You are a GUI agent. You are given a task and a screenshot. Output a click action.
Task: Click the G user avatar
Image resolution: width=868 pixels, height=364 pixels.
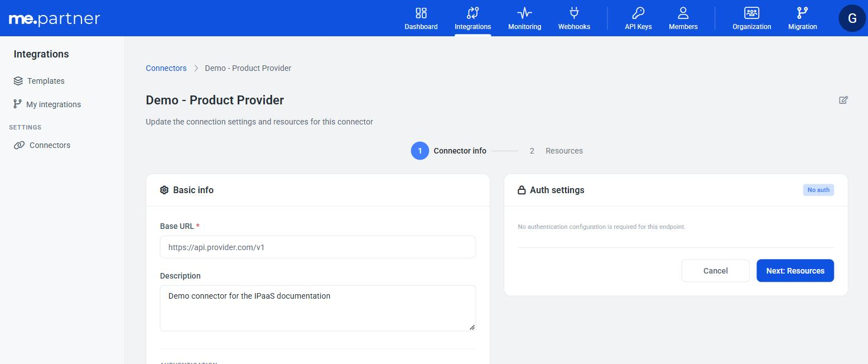852,18
